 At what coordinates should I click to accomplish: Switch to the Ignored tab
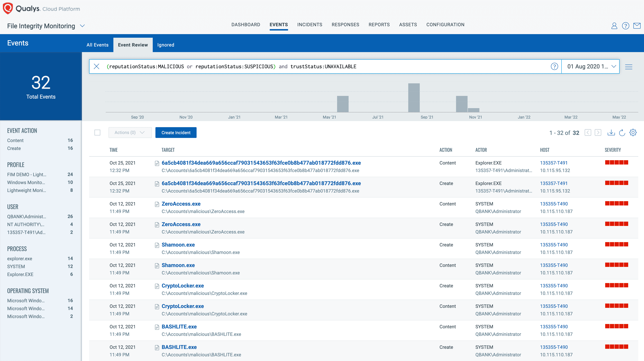pyautogui.click(x=166, y=45)
